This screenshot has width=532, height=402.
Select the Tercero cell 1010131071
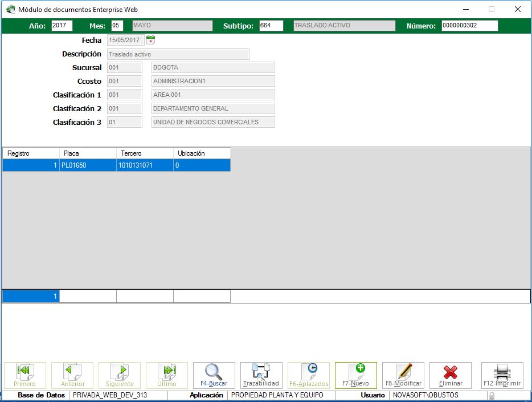tap(145, 165)
